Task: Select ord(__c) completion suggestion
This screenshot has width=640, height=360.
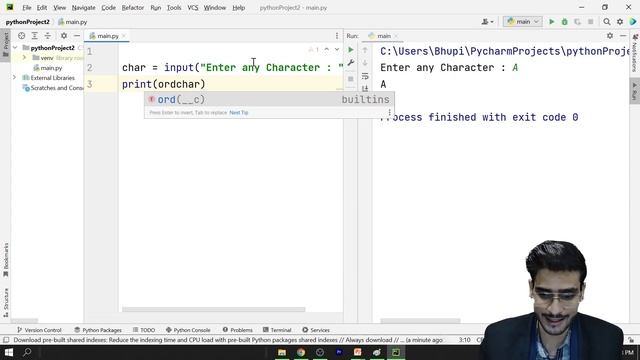Action: click(269, 99)
